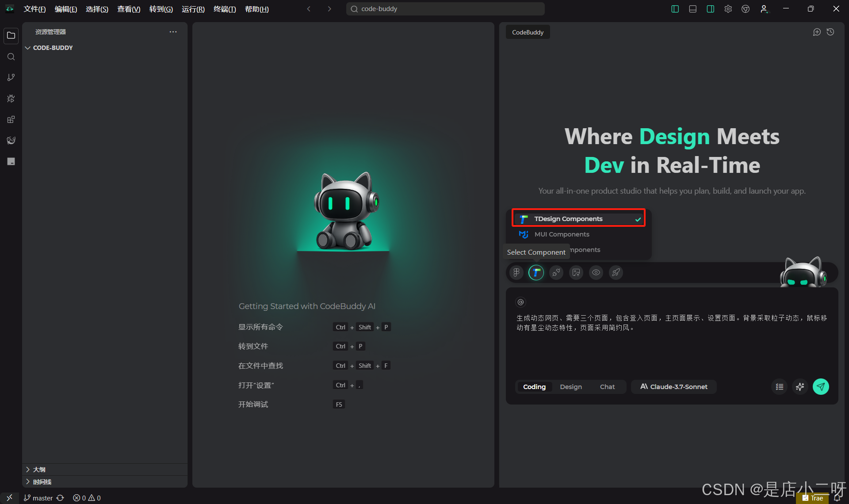
Task: Click the TDesign component selector icon
Action: pos(536,272)
